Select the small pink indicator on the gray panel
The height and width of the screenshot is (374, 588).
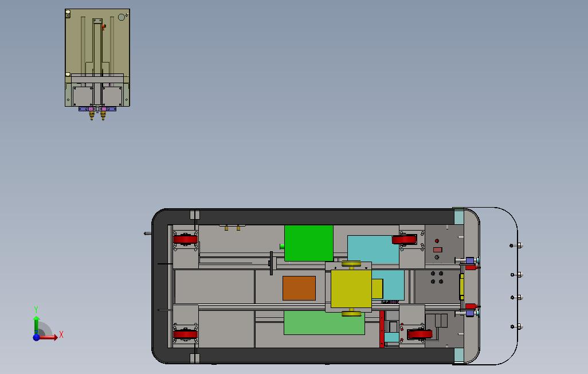pyautogui.click(x=437, y=250)
